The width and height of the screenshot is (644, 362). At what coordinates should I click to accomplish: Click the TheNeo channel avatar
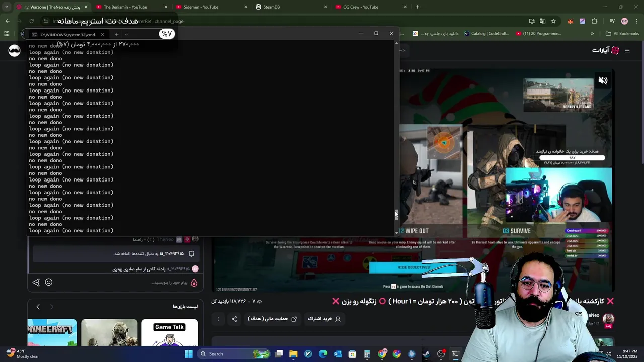[609, 319]
